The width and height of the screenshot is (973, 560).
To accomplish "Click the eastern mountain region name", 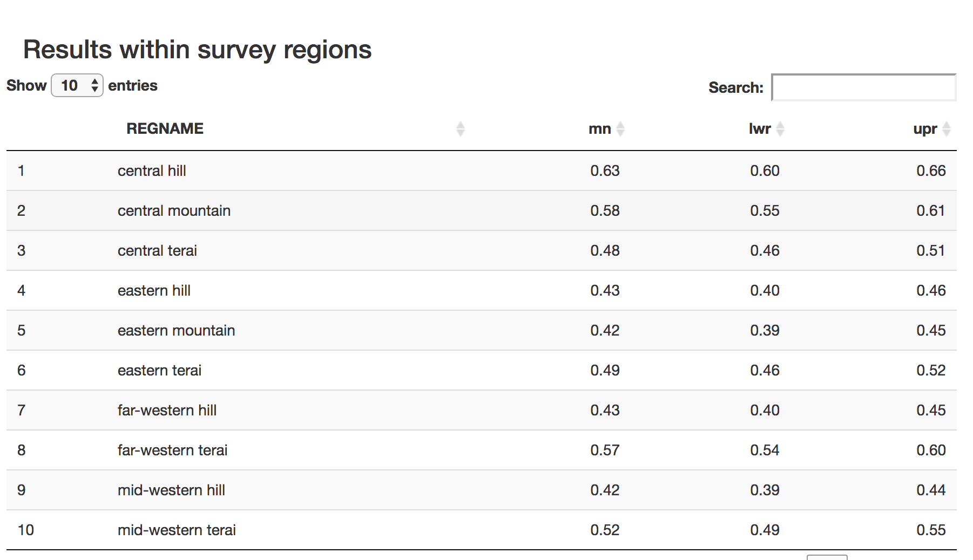I will coord(176,331).
